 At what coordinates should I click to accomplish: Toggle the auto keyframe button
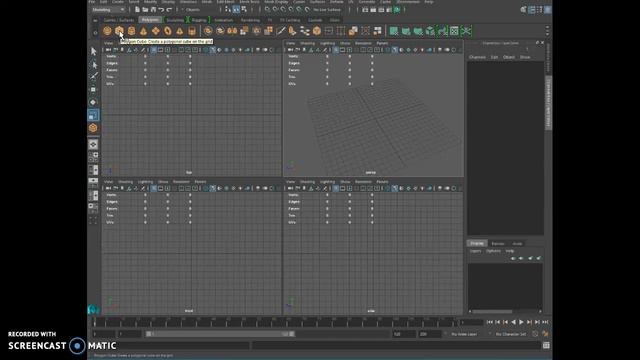point(535,334)
